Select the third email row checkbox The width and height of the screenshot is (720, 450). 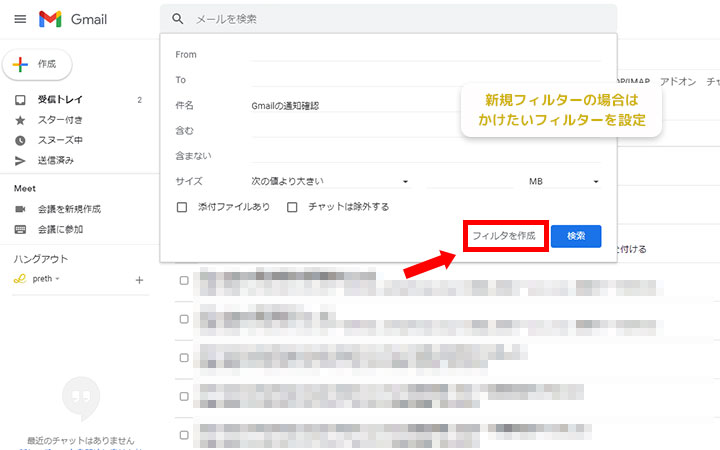(x=184, y=358)
